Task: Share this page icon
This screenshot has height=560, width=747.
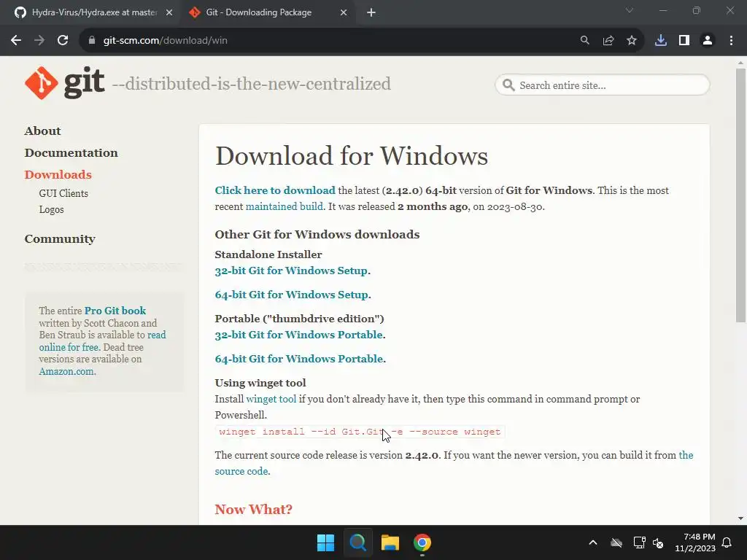Action: (608, 41)
